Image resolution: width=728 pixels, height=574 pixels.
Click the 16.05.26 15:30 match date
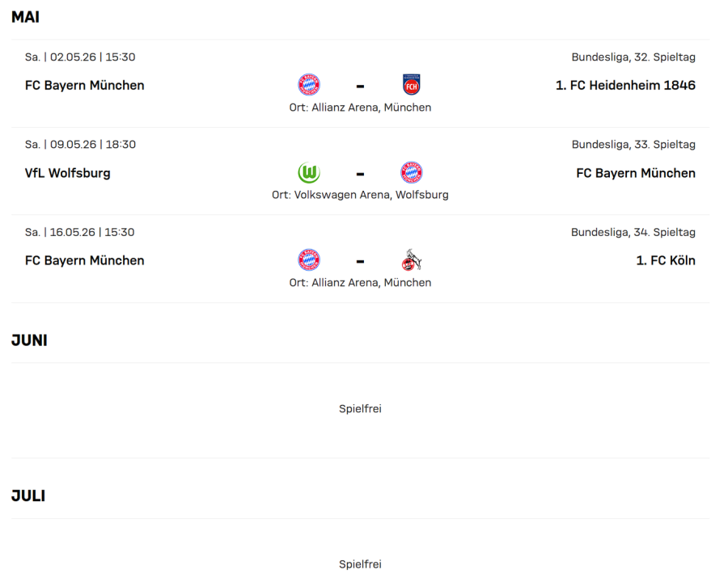(80, 232)
